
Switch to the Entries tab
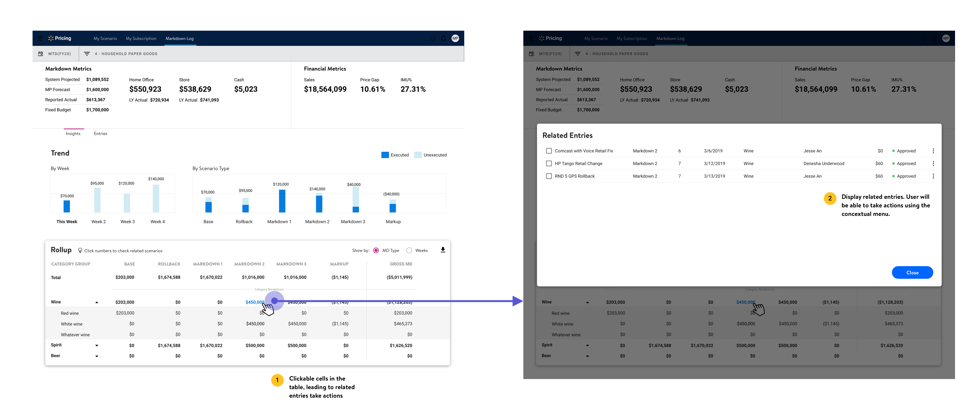tap(100, 134)
